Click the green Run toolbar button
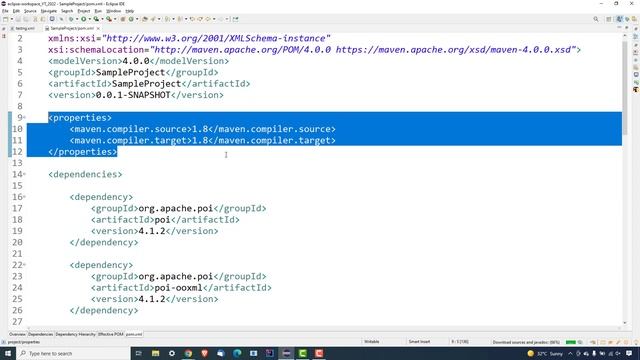 click(83, 19)
